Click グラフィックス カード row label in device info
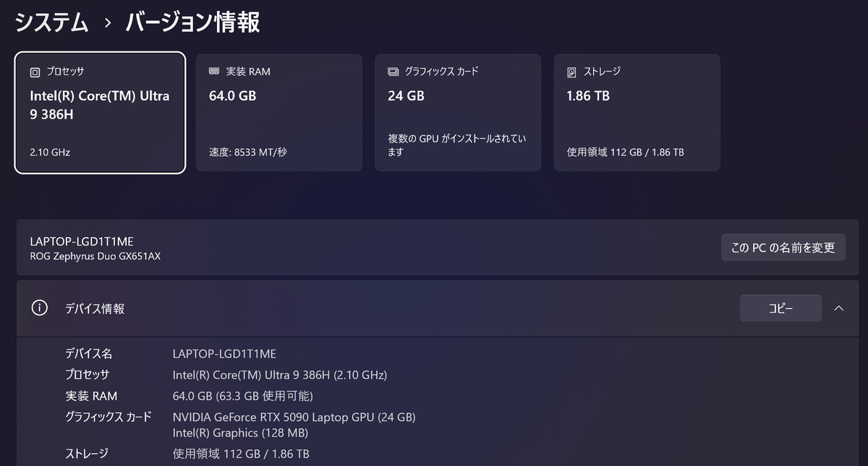868x466 pixels. pos(109,417)
